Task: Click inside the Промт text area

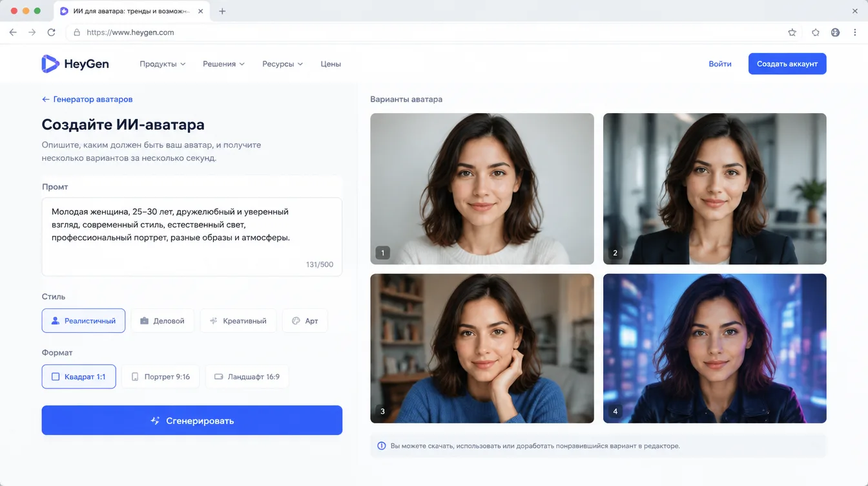Action: (x=192, y=237)
